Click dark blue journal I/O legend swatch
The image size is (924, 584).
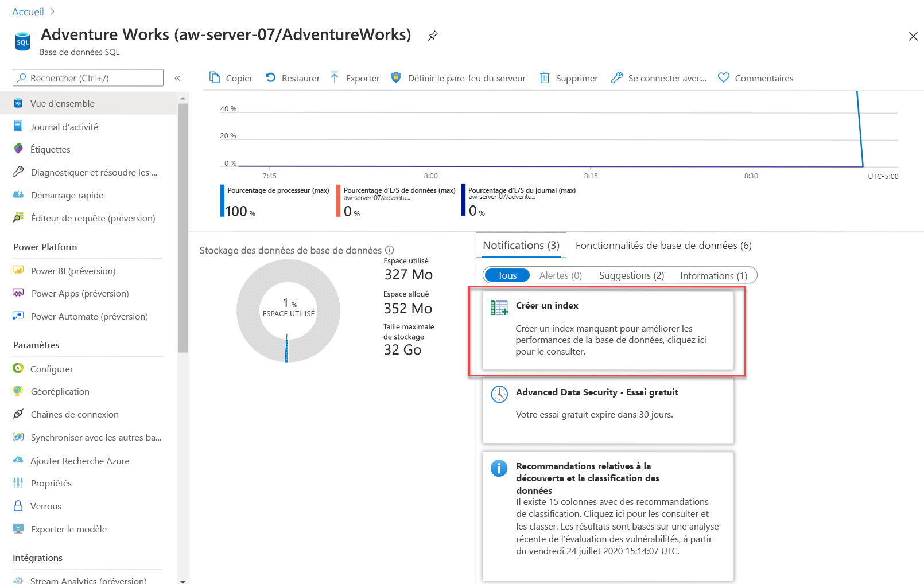coord(464,200)
